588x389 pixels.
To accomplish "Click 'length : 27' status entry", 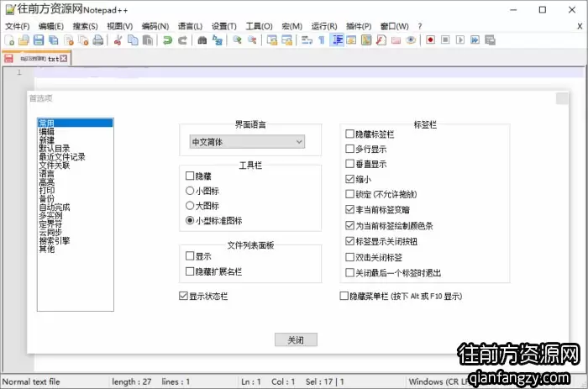I will (x=132, y=382).
